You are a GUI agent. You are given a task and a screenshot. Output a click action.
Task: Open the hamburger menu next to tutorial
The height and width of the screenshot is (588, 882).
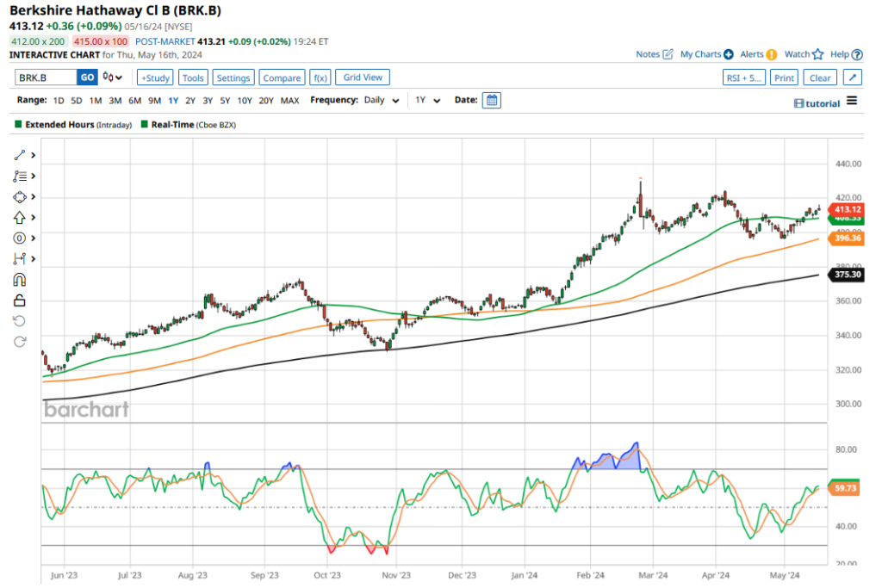852,101
